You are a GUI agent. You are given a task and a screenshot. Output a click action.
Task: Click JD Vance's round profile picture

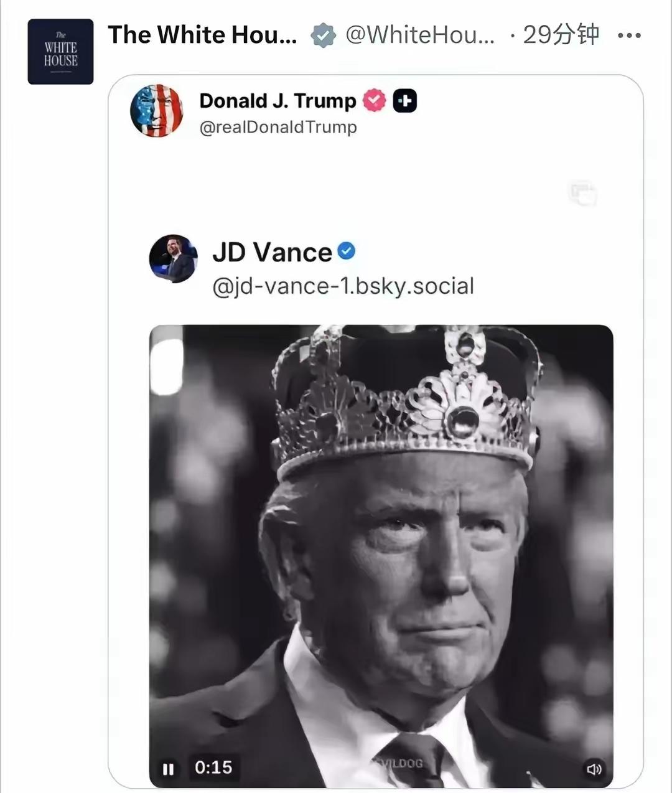point(173,259)
